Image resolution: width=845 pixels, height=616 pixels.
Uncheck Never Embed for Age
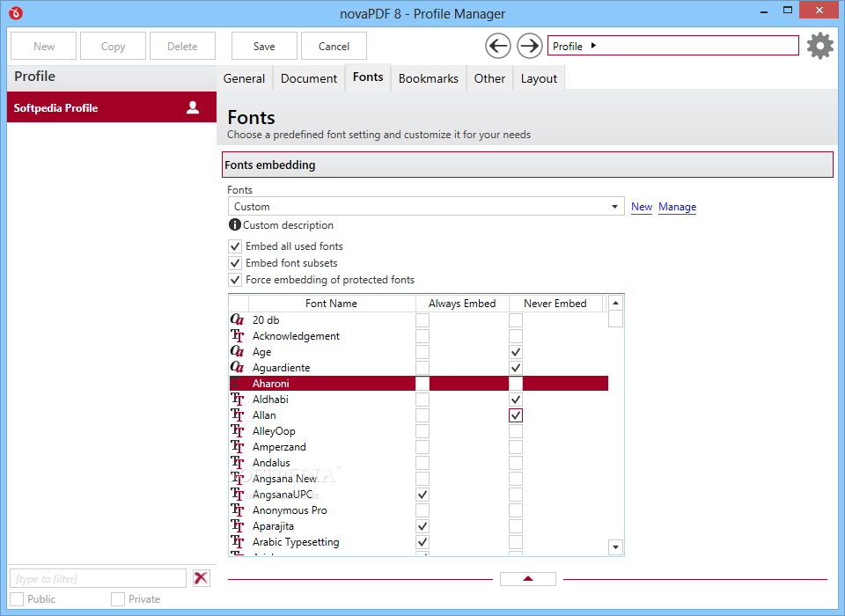coord(516,352)
